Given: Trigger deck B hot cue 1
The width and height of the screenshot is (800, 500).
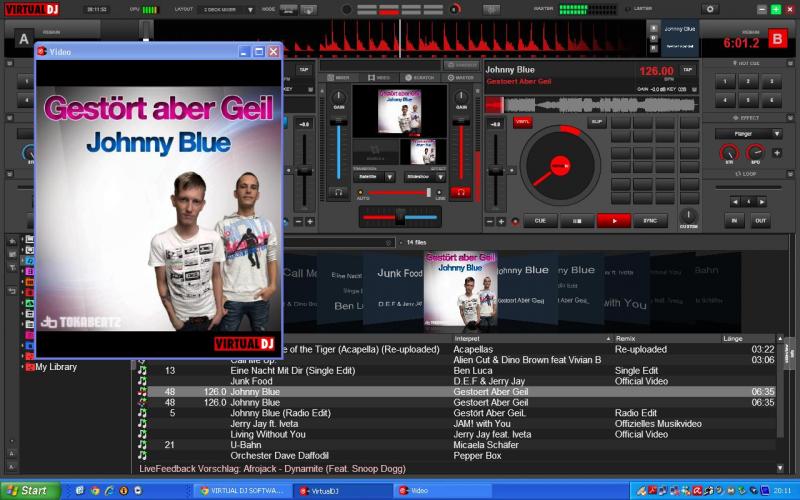Looking at the screenshot, I should (x=725, y=82).
